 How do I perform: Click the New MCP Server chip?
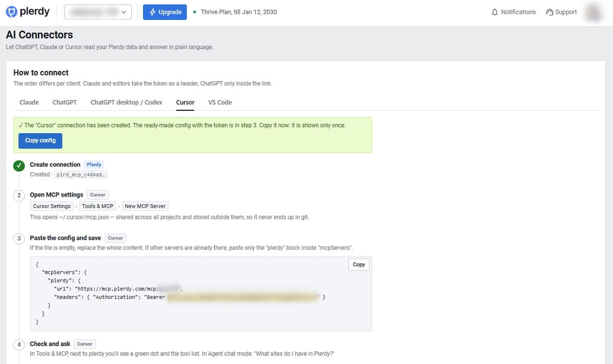click(x=145, y=206)
